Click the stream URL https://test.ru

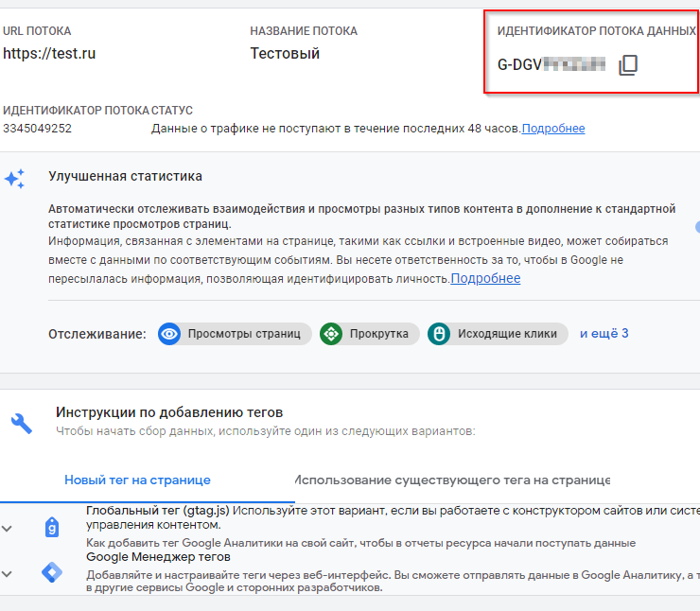pos(49,54)
